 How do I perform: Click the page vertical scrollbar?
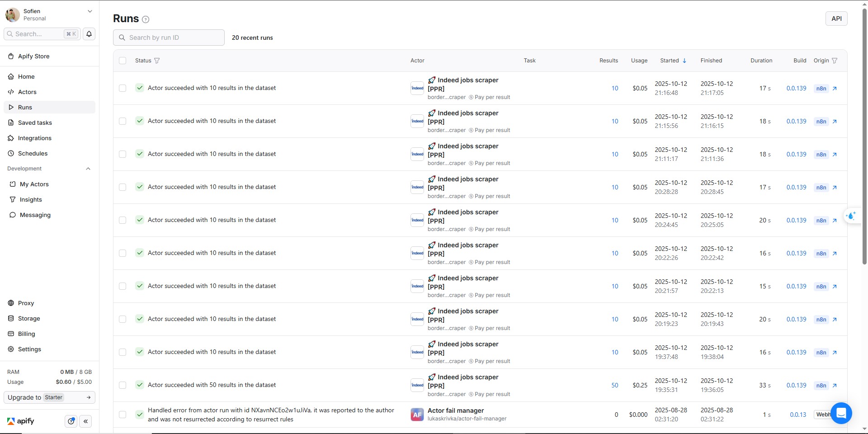coord(864,136)
